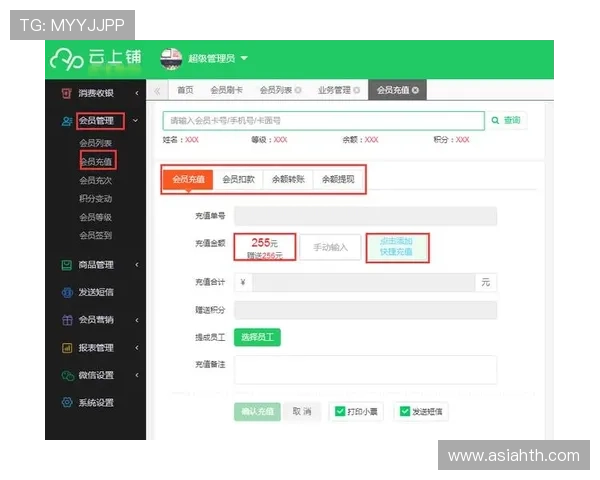Viewport: 600px width, 480px height.
Task: Open 会员等级 in the sidebar
Action: pos(96,217)
